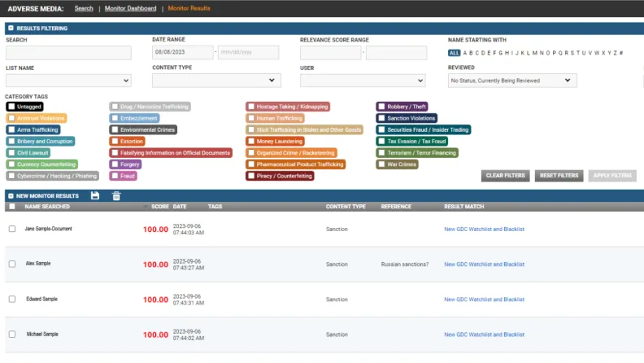This screenshot has width=644, height=363.
Task: Switch to the Search tab
Action: click(84, 8)
